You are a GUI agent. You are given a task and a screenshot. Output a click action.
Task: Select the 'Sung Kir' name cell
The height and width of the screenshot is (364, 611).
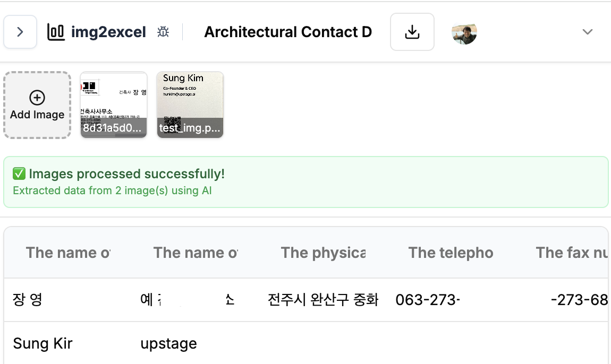click(x=43, y=343)
